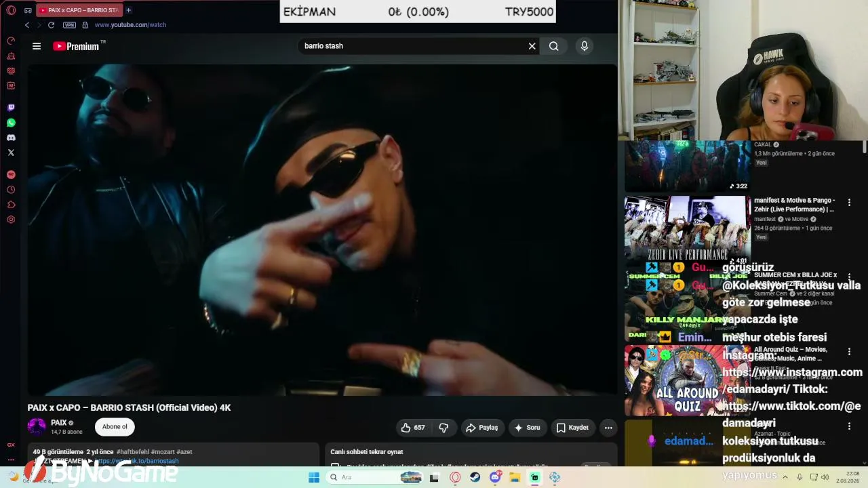
Task: Open WhatsApp in the Opera sidebar
Action: (x=11, y=123)
